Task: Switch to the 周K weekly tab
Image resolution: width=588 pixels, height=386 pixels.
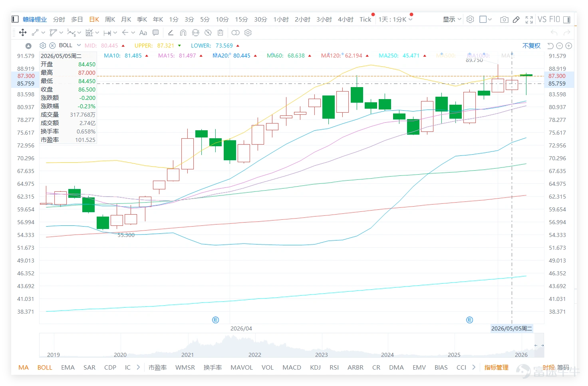Action: pos(110,19)
